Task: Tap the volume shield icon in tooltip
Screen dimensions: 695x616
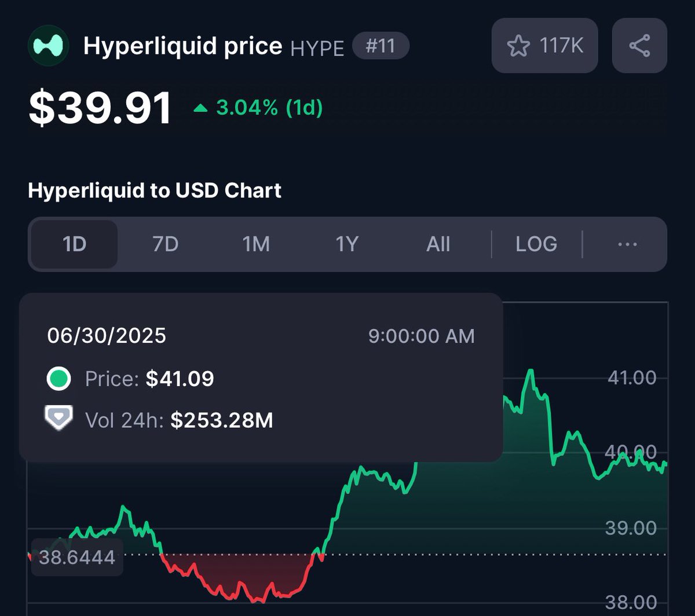Action: tap(59, 417)
